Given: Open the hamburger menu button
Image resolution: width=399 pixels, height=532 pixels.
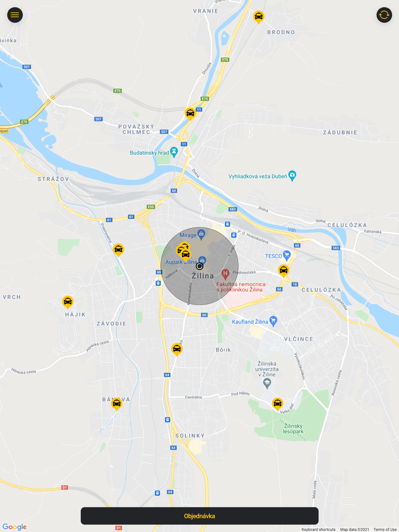Looking at the screenshot, I should coord(15,15).
